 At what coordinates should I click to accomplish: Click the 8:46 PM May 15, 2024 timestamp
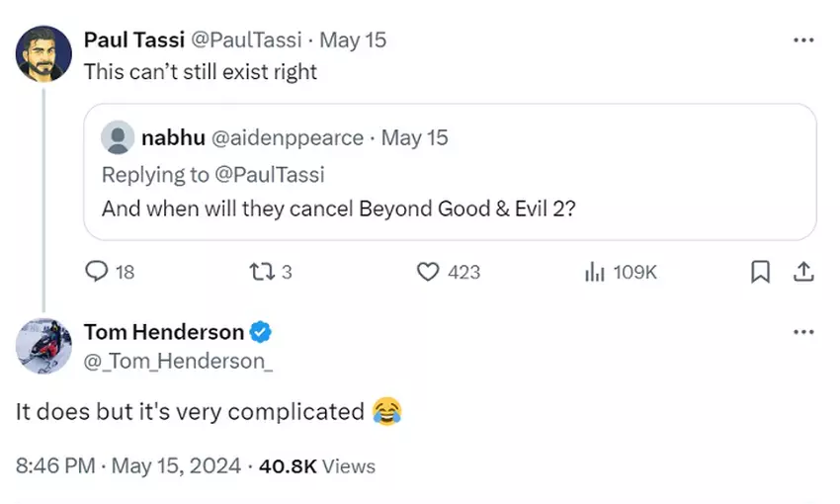tap(127, 465)
